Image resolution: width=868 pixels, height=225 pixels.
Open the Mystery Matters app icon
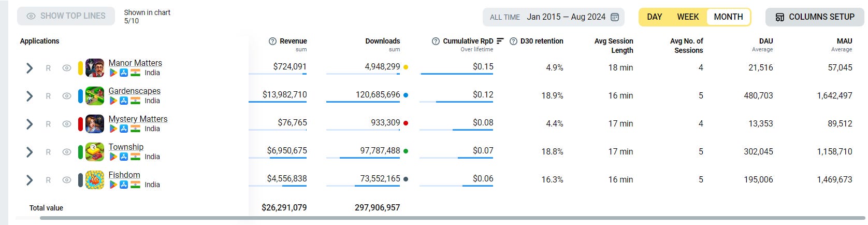point(95,124)
